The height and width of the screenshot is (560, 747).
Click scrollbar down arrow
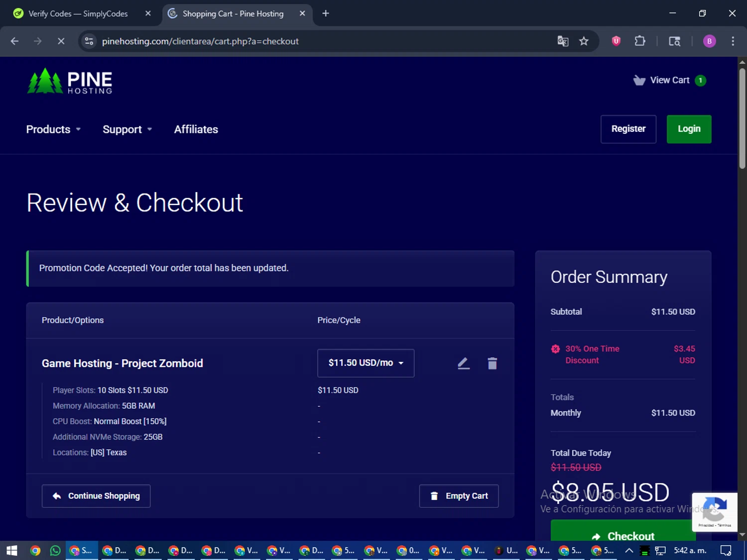pos(742,535)
